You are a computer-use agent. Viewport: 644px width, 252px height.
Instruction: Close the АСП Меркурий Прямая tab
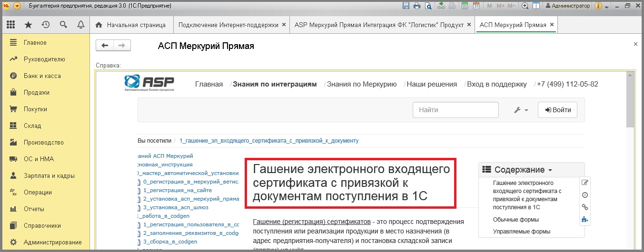[552, 25]
